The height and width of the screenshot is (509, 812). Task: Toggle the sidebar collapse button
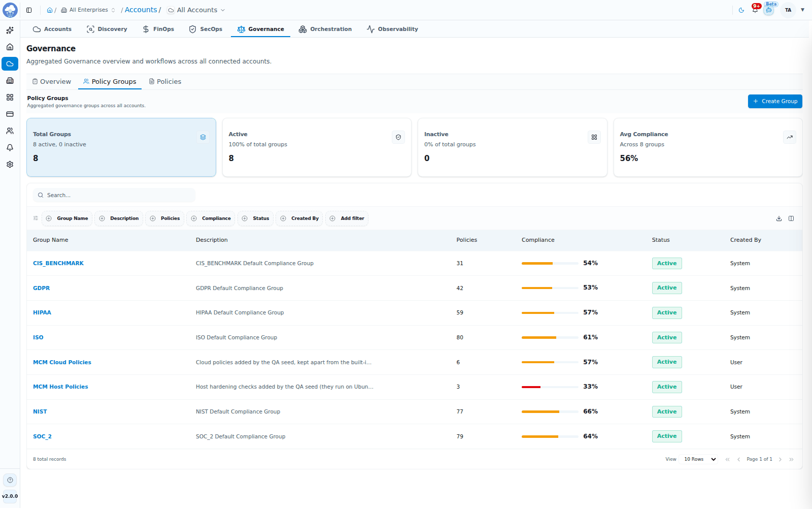coord(29,10)
